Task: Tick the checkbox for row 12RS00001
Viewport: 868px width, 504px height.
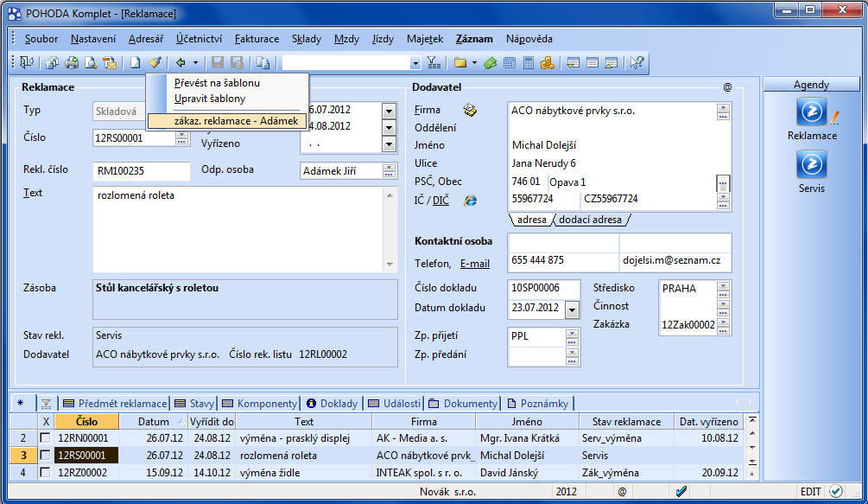Action: tap(45, 456)
